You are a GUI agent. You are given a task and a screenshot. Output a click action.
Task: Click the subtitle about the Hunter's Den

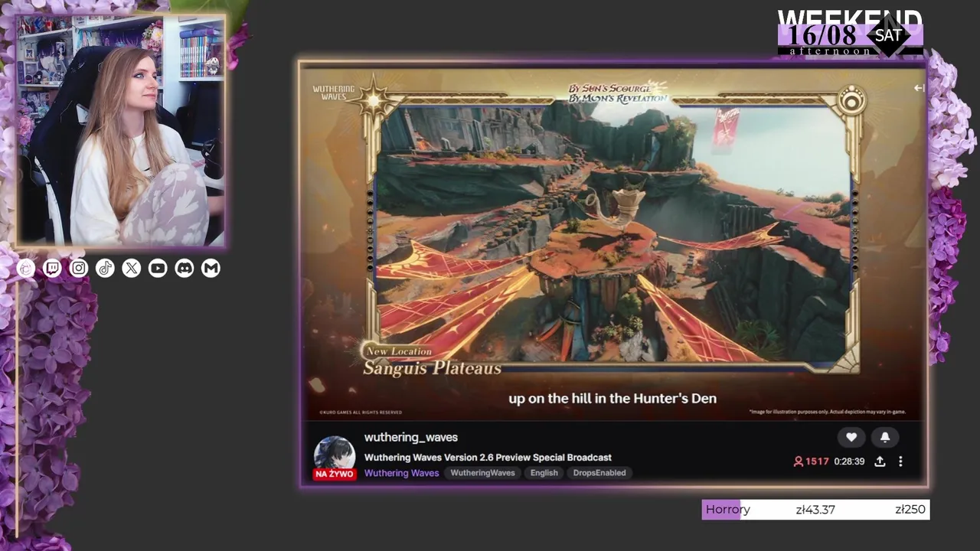pos(612,398)
